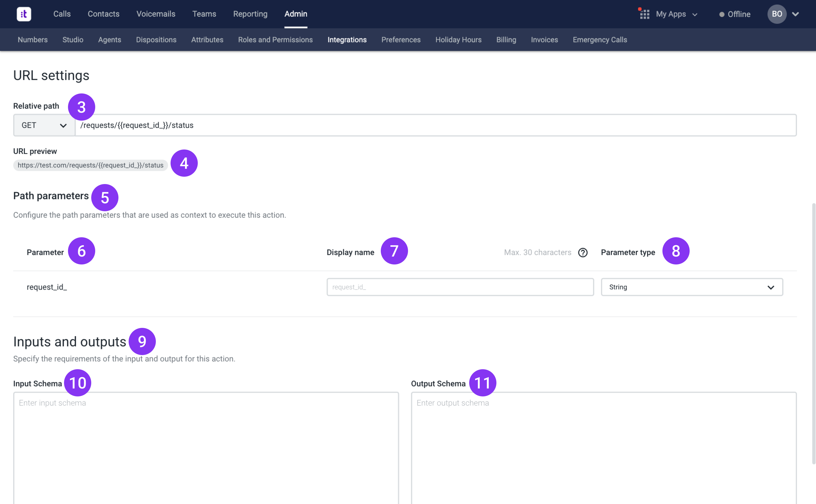Click the Inputs and outputs heading
Image resolution: width=816 pixels, height=504 pixels.
click(x=70, y=342)
